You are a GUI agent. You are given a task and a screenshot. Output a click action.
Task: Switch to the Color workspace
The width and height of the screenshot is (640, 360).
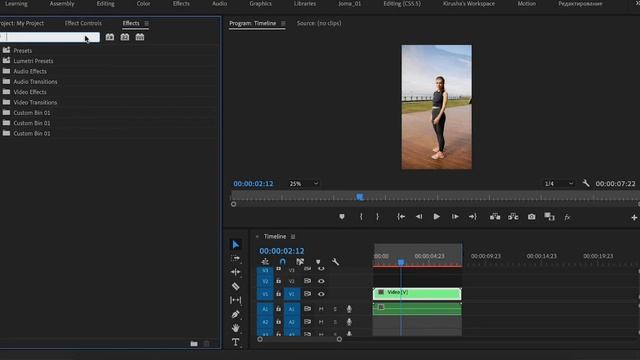coord(143,4)
